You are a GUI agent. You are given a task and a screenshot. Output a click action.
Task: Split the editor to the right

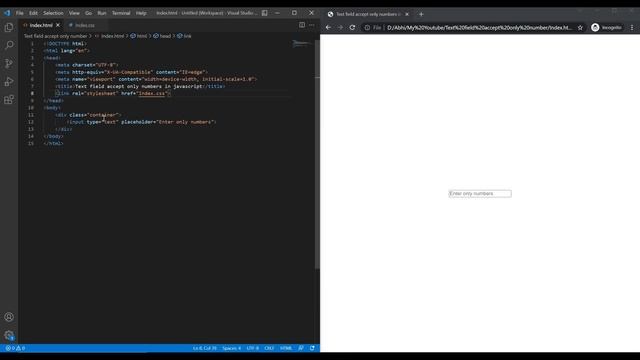point(302,25)
